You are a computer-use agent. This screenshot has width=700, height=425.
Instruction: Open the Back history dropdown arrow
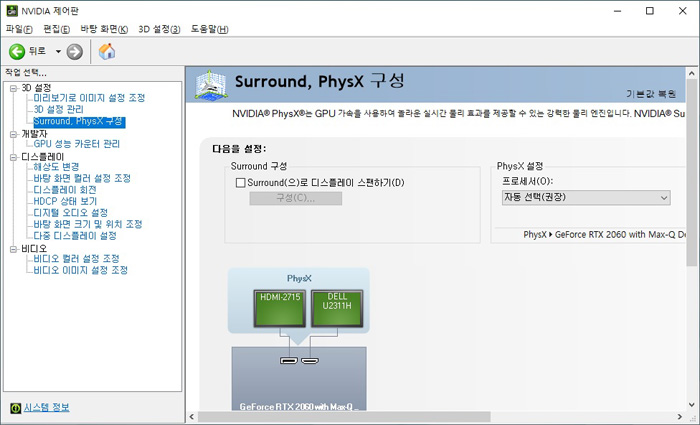tap(58, 52)
